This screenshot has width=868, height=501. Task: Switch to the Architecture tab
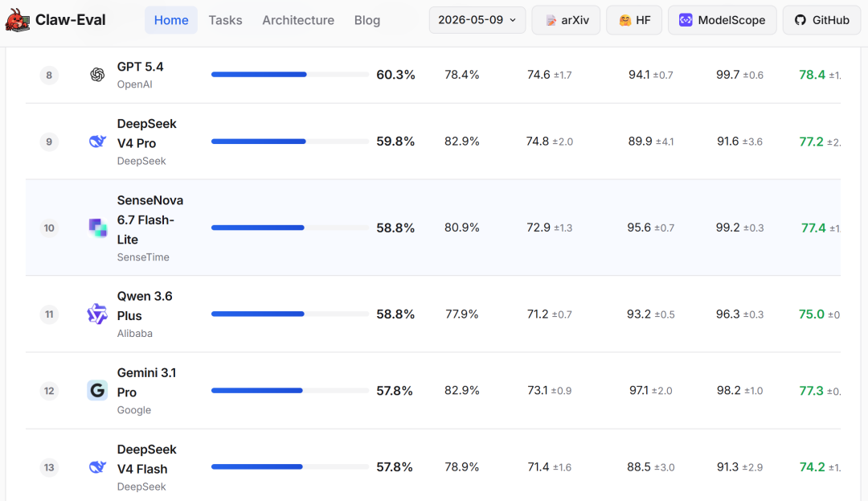(298, 20)
